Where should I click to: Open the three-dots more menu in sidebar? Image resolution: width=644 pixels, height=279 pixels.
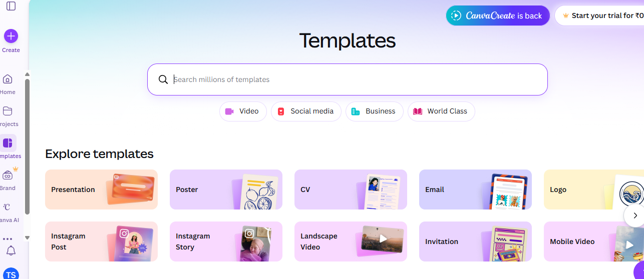[x=8, y=239]
